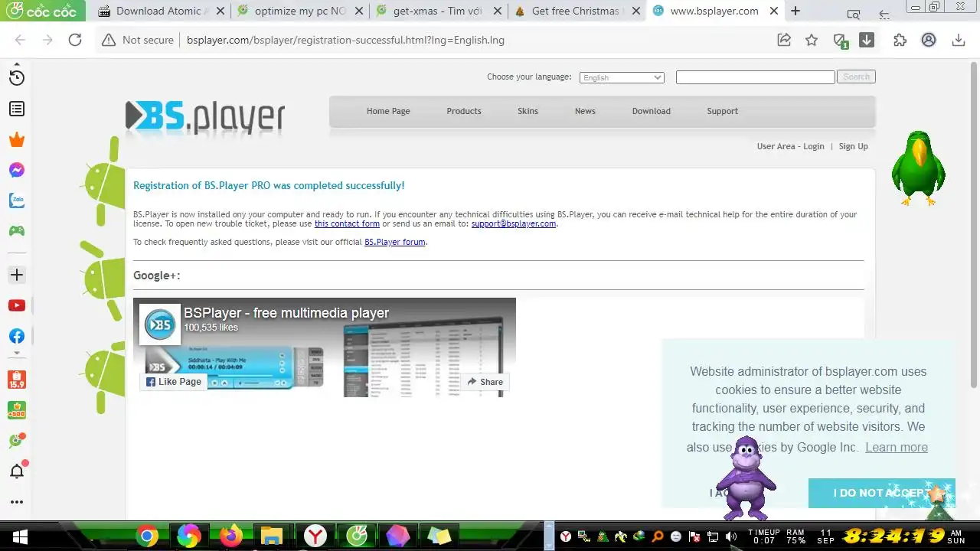The height and width of the screenshot is (551, 980).
Task: Open the sidebar three-dots more menu
Action: pos(17,502)
